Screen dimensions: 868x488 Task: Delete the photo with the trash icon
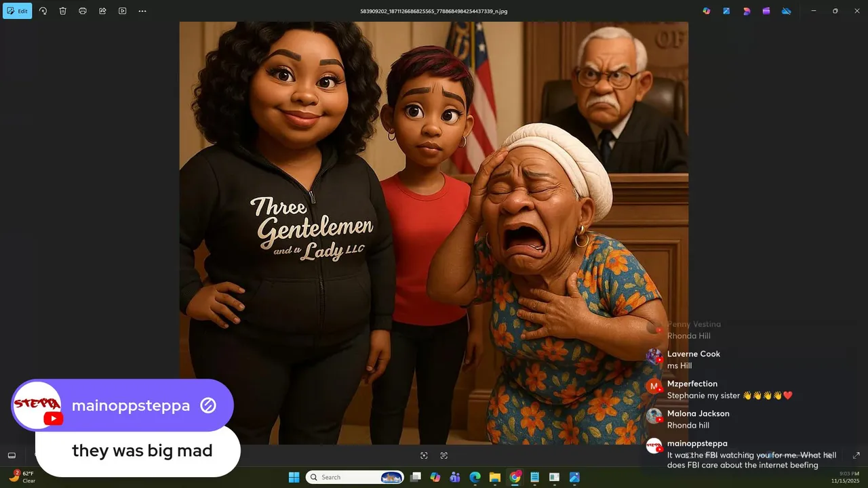click(62, 11)
